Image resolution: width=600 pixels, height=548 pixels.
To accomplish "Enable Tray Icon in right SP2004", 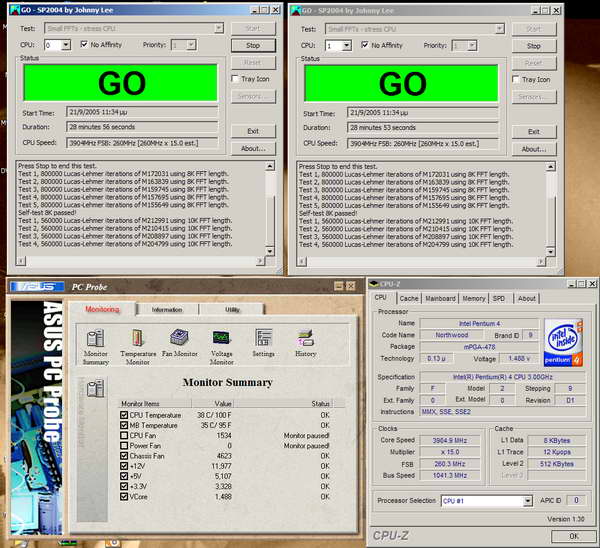I will 515,79.
